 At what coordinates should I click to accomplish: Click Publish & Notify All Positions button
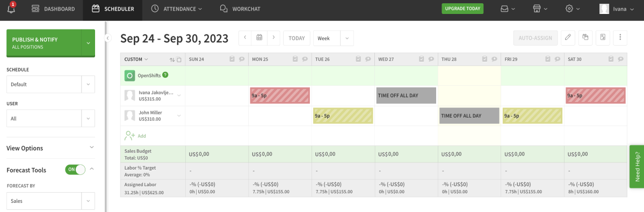click(x=44, y=42)
